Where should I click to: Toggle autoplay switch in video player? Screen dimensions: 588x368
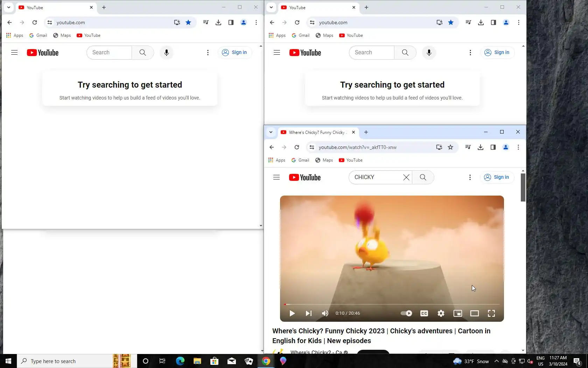click(x=406, y=313)
